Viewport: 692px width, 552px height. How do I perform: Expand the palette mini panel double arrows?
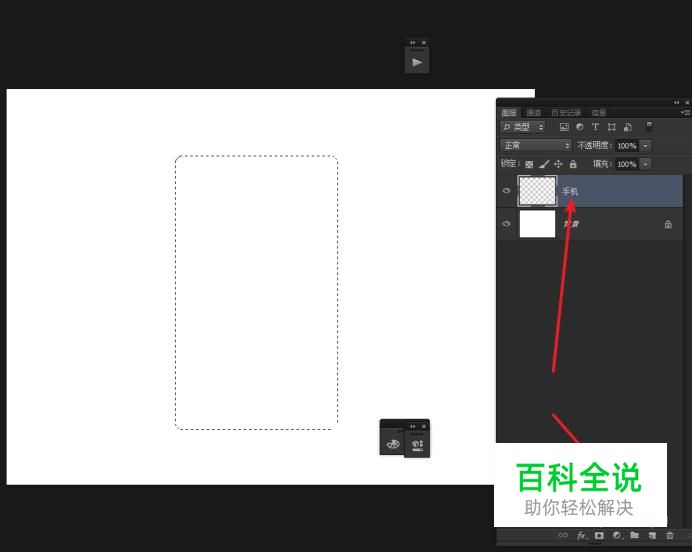click(413, 426)
